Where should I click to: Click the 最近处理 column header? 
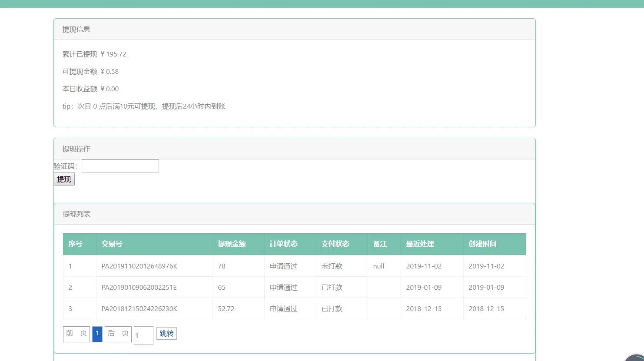[x=420, y=244]
